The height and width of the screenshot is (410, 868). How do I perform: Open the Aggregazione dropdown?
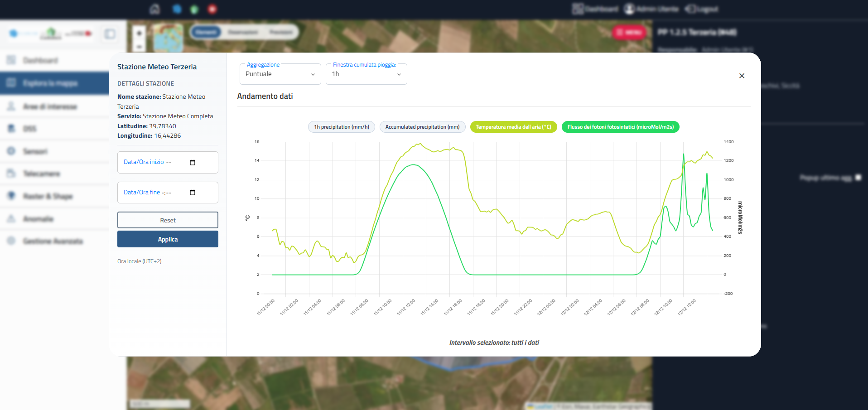pyautogui.click(x=280, y=74)
